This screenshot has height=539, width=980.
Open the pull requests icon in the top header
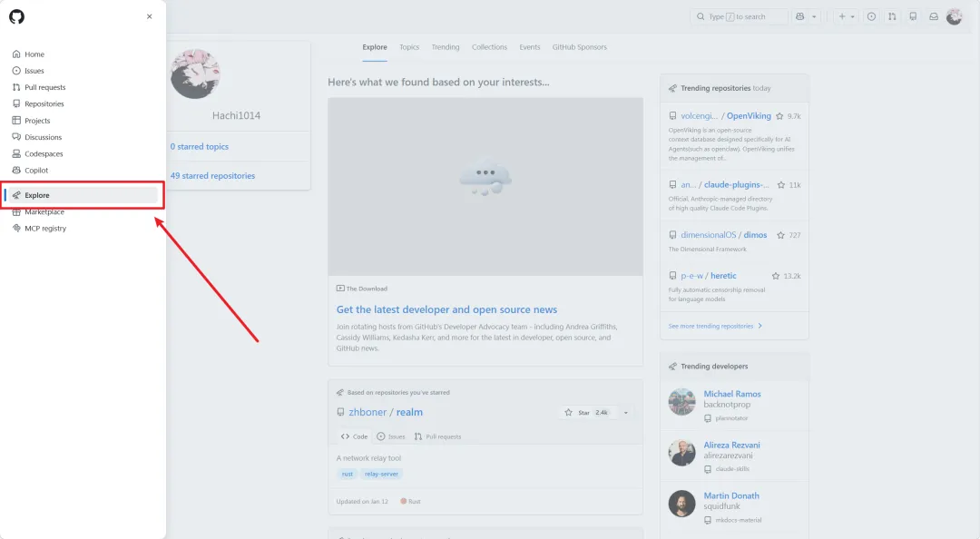click(x=892, y=17)
